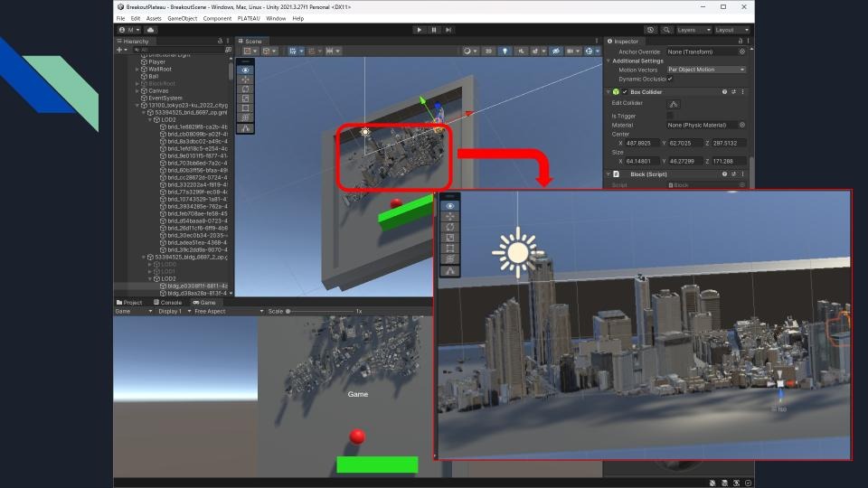Open the cloud services icon

pyautogui.click(x=151, y=30)
